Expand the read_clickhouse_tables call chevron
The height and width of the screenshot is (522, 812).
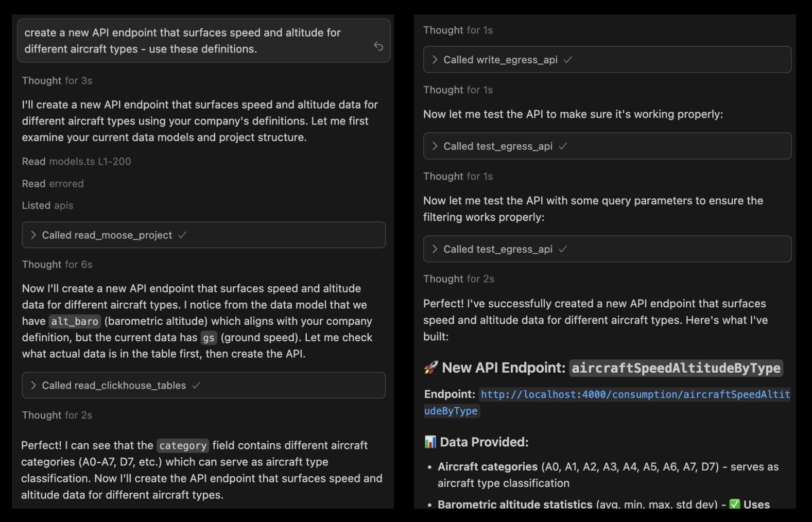33,386
